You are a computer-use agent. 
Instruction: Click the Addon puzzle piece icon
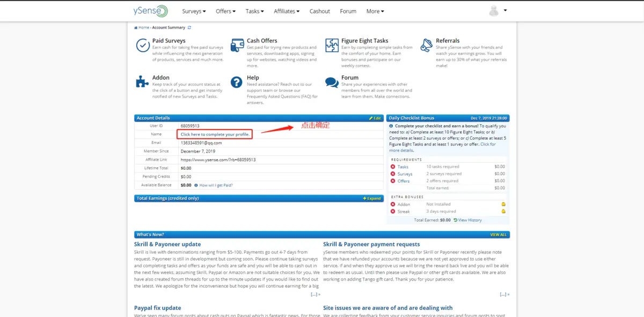click(142, 82)
